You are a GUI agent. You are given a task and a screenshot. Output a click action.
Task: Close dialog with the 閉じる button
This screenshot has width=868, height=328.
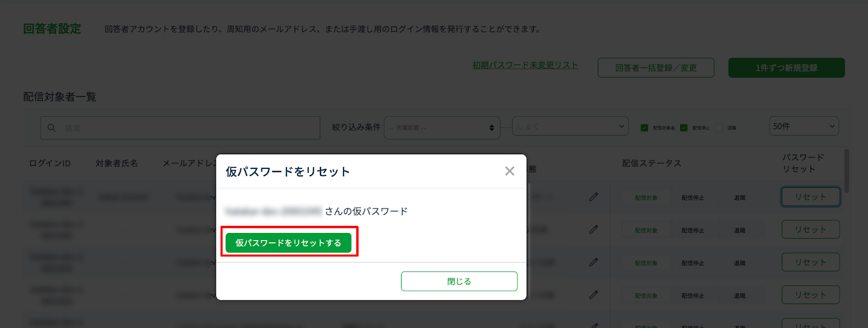459,281
